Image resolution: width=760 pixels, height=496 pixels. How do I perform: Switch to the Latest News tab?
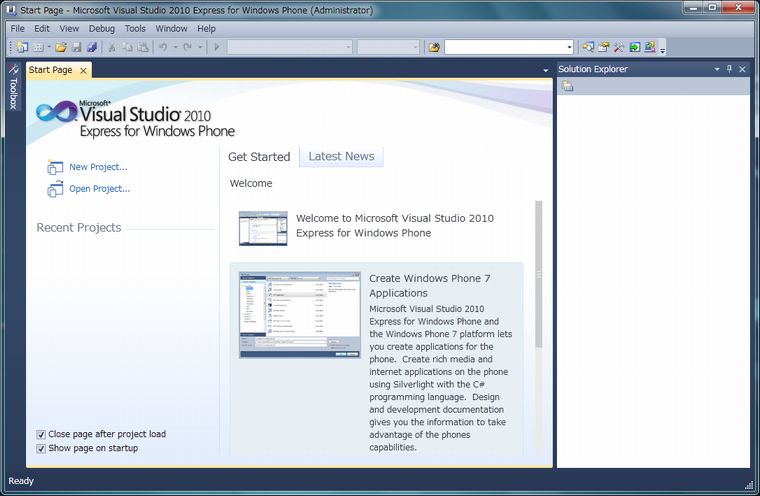(x=341, y=156)
